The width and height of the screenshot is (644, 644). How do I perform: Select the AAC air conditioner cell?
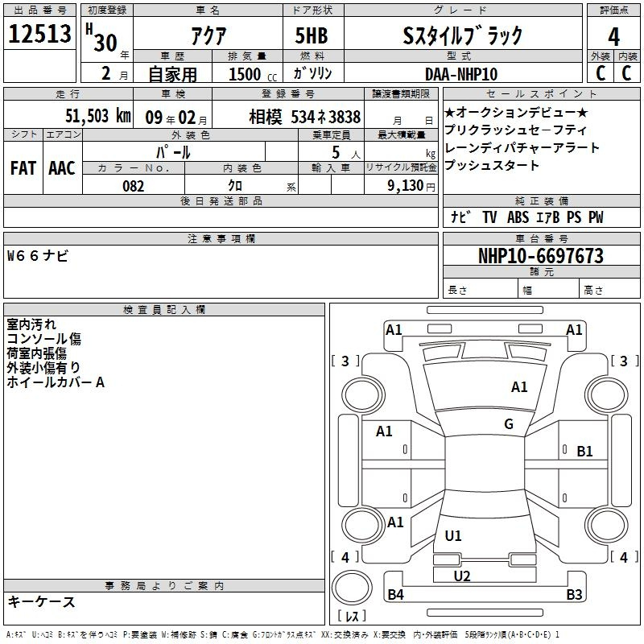(61, 167)
